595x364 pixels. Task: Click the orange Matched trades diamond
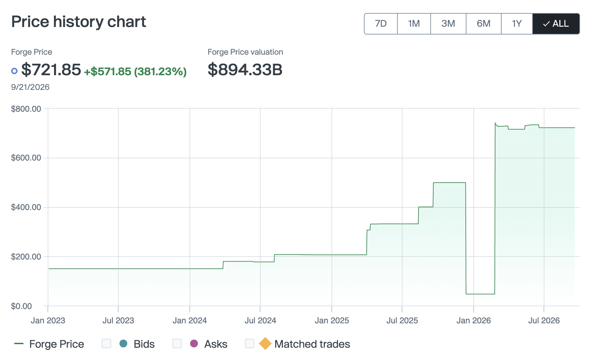tap(265, 343)
